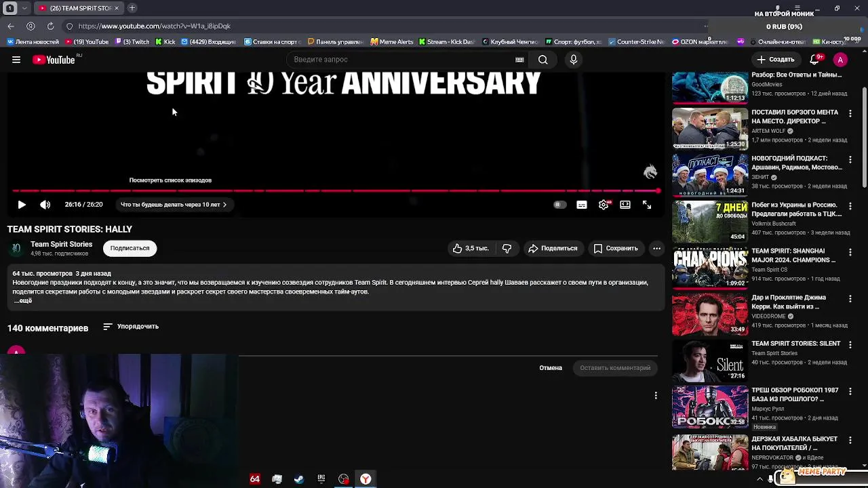Open TEAM SPIRIT STORIES: SILENT thumbnail
This screenshot has width=868, height=488.
(710, 360)
